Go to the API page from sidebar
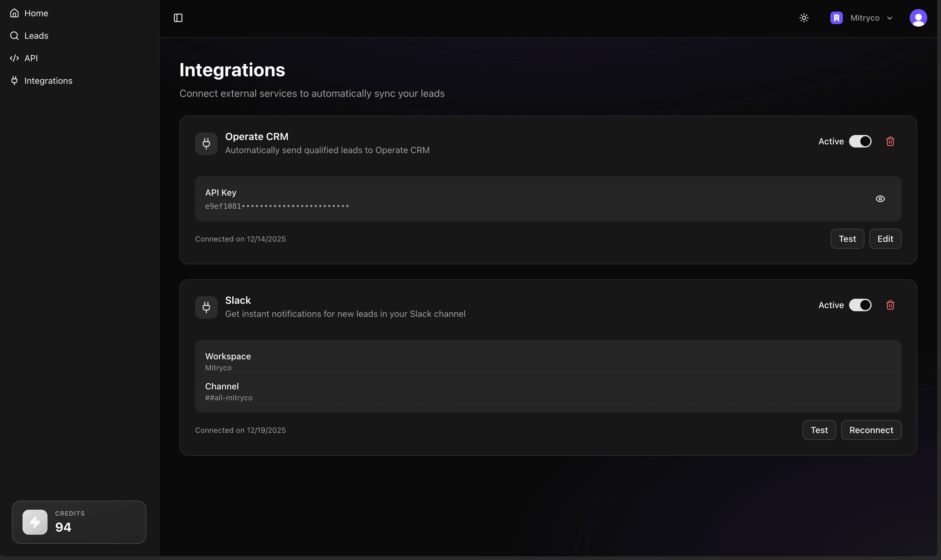This screenshot has height=560, width=941. click(32, 58)
